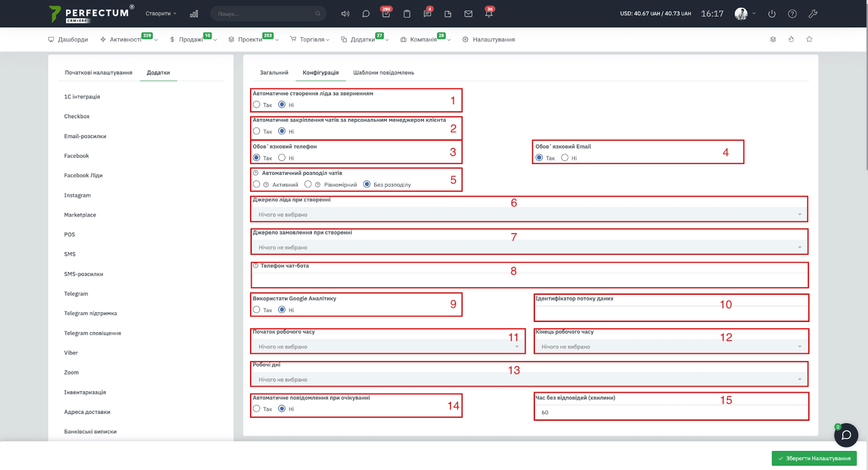Click the Телефон чат-бота input field
The height and width of the screenshot is (470, 868).
pyautogui.click(x=529, y=279)
